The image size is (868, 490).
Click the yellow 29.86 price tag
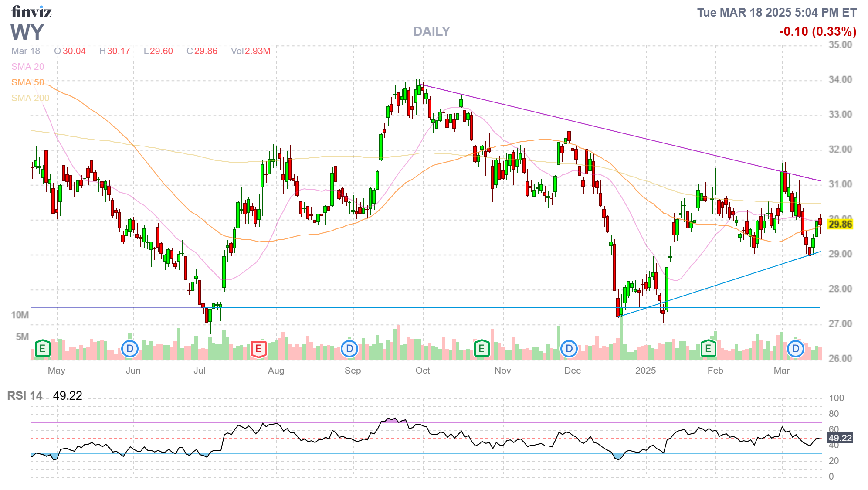pyautogui.click(x=840, y=225)
